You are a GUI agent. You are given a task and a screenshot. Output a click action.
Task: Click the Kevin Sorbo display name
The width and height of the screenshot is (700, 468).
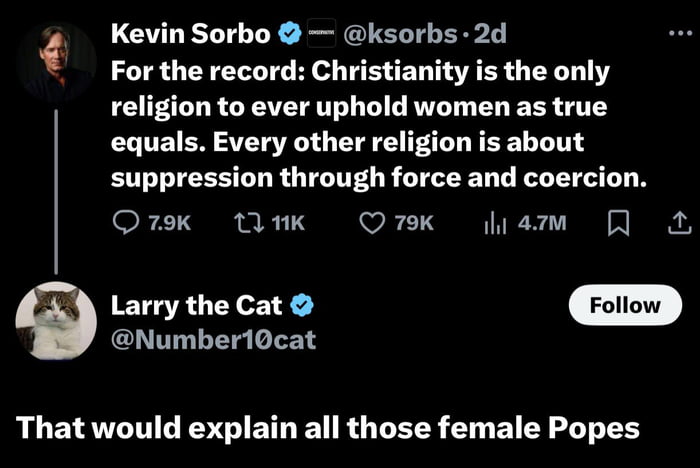coord(190,34)
